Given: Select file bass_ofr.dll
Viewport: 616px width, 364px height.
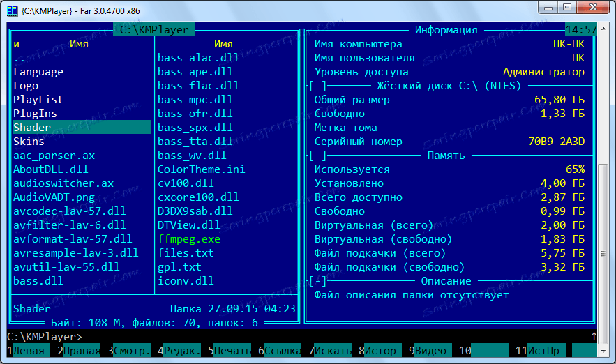Looking at the screenshot, I should tap(195, 114).
